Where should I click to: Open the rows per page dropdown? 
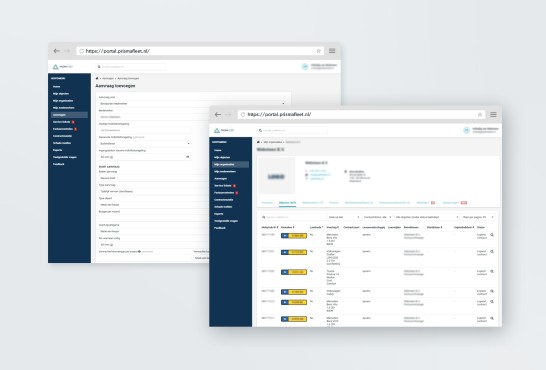click(x=478, y=217)
